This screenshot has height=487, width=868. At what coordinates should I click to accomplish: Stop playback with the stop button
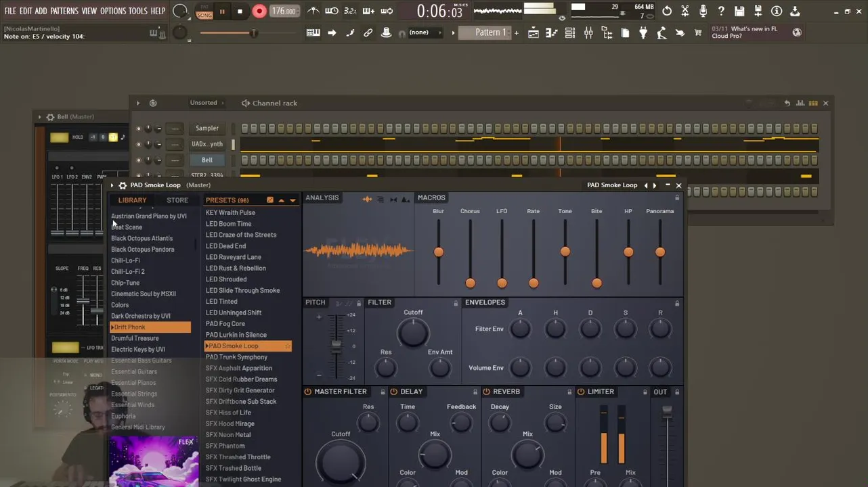(x=240, y=11)
